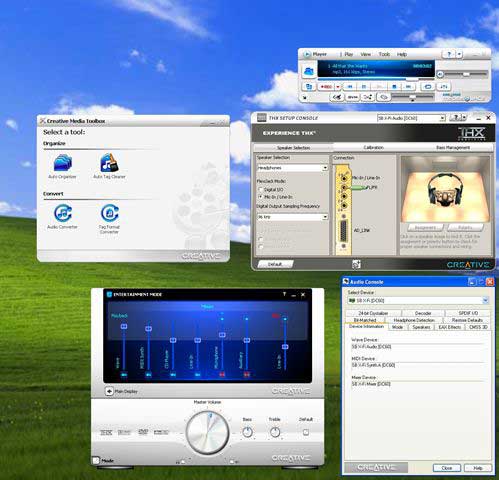The image size is (499, 480).
Task: Open Digital Output Sampling Frequency dropdown
Action: 292,217
